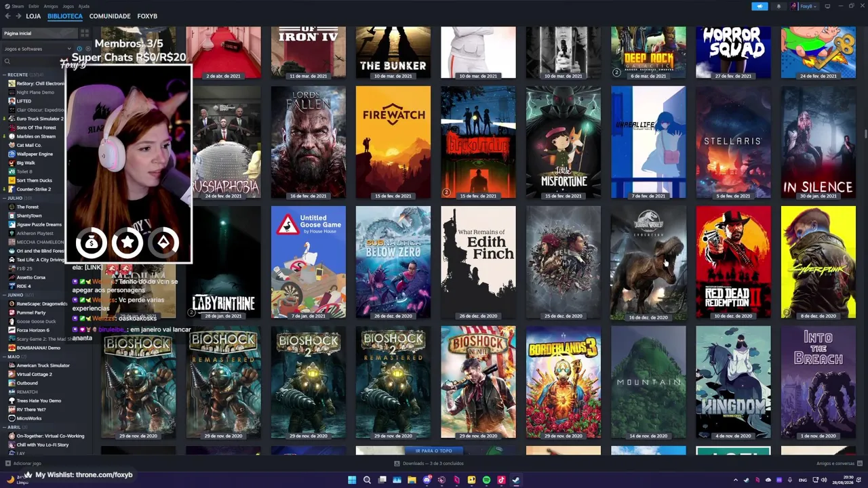The height and width of the screenshot is (488, 868).
Task: Select American Truck Simulator in sidebar
Action: [43, 365]
